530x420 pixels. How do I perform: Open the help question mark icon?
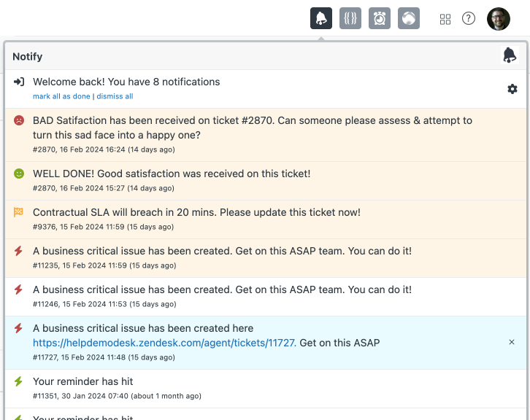[469, 18]
